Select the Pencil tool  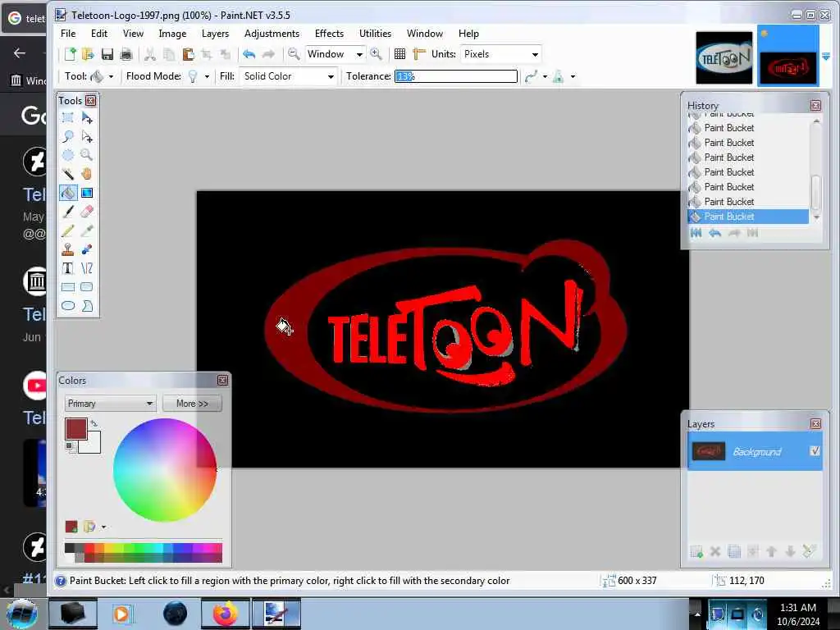(68, 231)
